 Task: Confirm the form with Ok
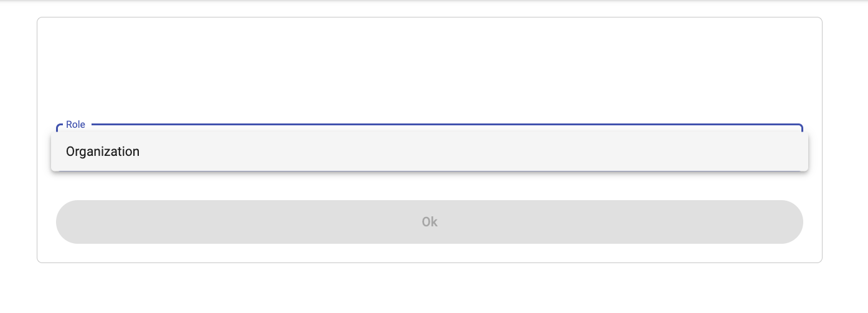(429, 222)
